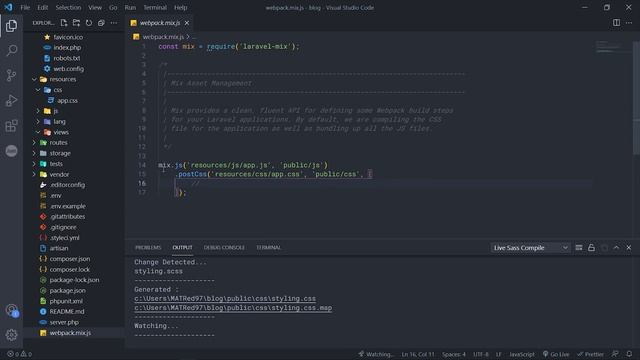
Task: Maximize the bottom panel size
Action: coord(616,248)
